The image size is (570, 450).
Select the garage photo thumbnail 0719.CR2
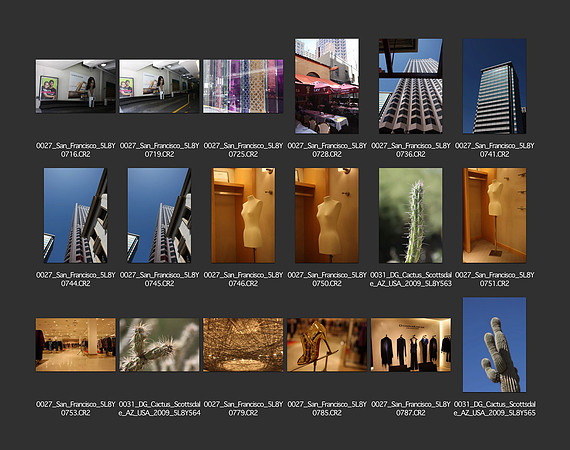(x=159, y=86)
